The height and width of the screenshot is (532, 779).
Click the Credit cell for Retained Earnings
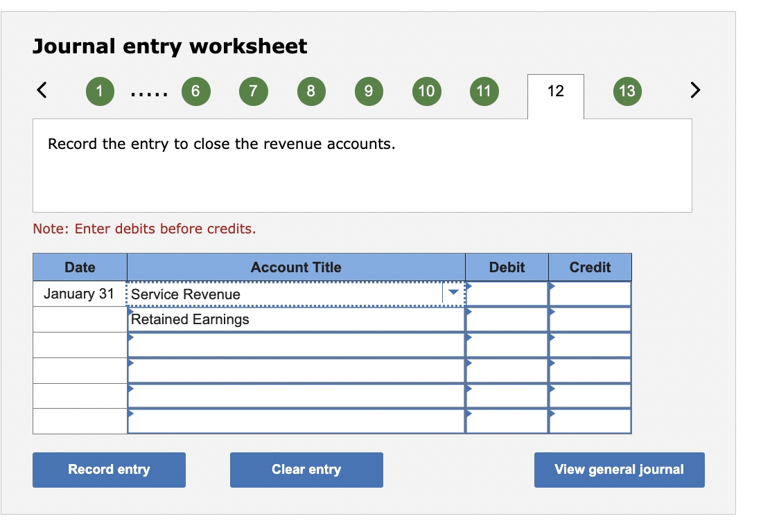590,319
